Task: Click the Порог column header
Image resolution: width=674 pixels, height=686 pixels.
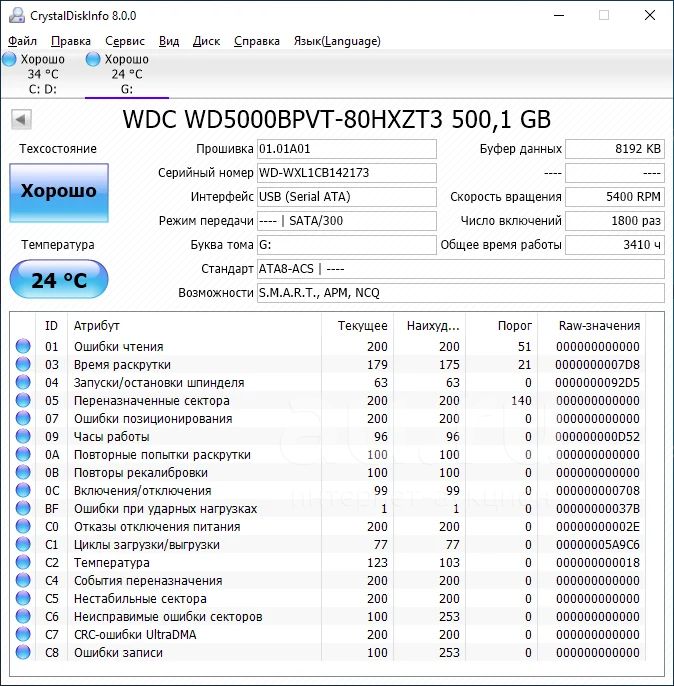Action: pos(501,326)
